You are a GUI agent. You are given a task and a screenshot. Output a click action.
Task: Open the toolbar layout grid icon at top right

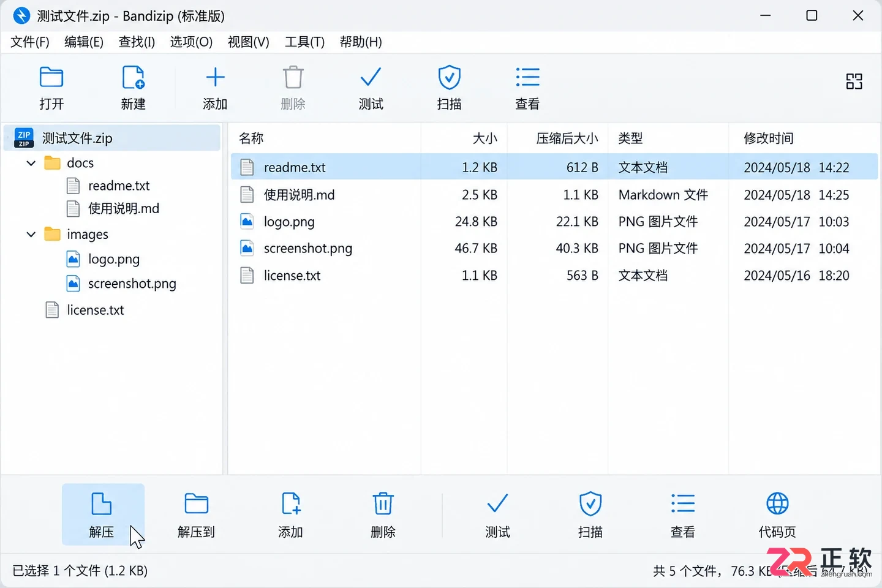[x=854, y=81]
